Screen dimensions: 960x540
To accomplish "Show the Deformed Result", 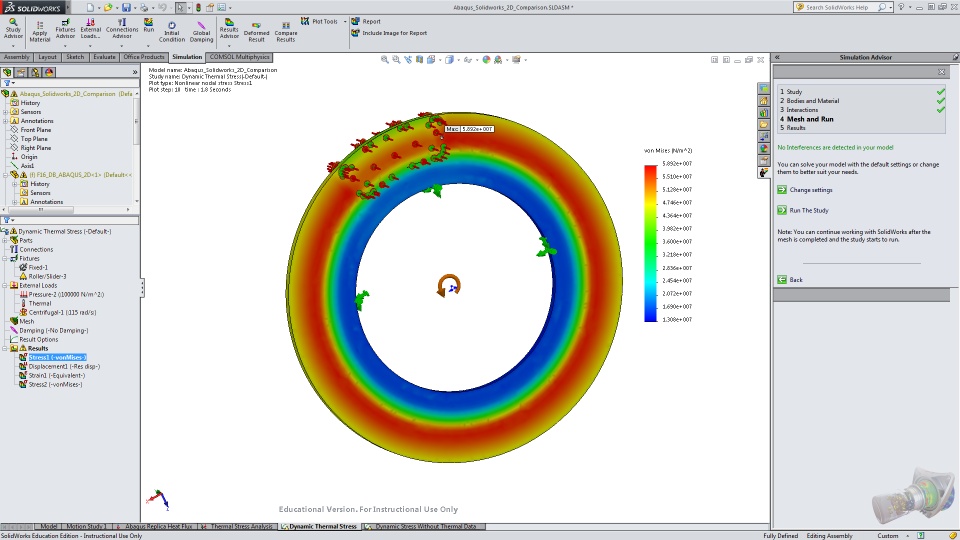I will pyautogui.click(x=256, y=32).
